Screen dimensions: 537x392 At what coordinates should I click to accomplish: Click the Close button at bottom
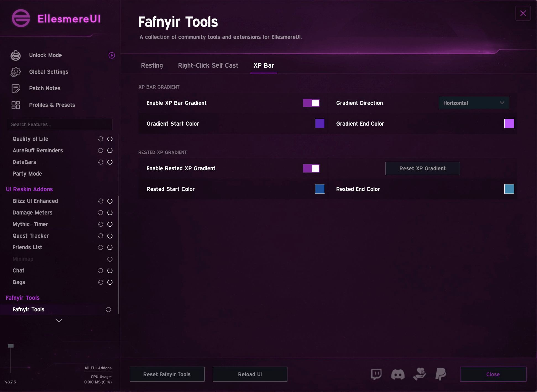tap(493, 374)
